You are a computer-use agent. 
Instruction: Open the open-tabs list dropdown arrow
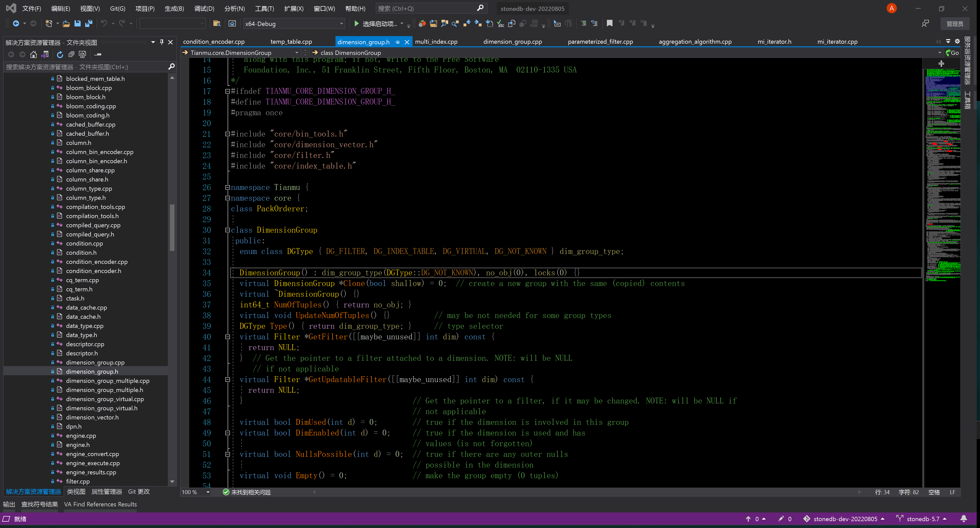click(948, 41)
